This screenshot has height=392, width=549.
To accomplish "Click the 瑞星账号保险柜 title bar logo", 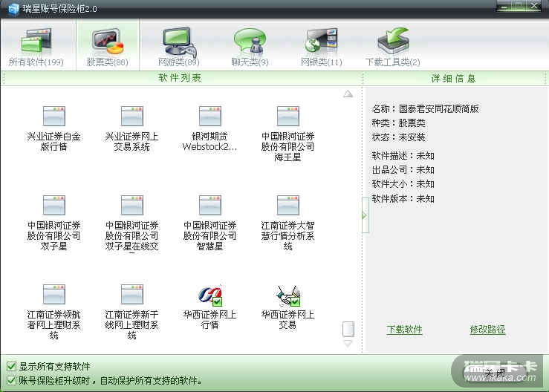I will coord(13,9).
